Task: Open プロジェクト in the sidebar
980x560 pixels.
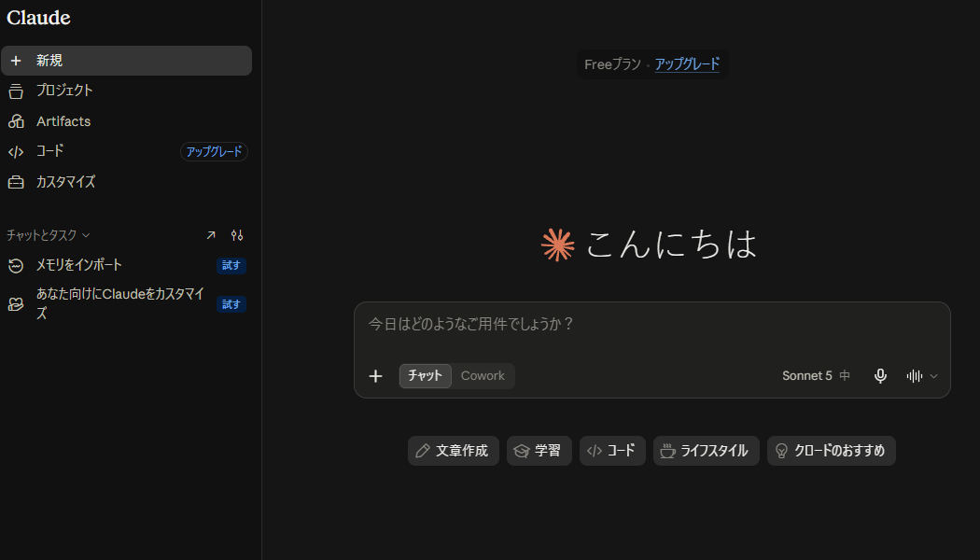Action: point(126,91)
